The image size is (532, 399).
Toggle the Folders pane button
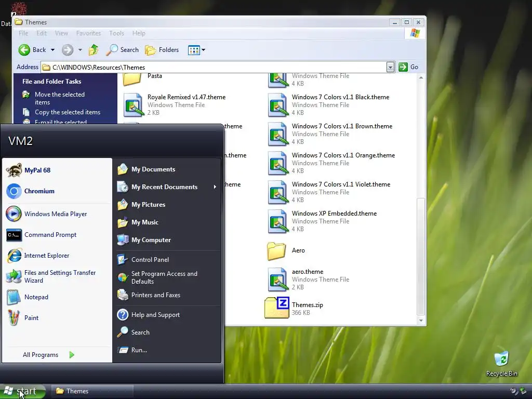point(162,50)
